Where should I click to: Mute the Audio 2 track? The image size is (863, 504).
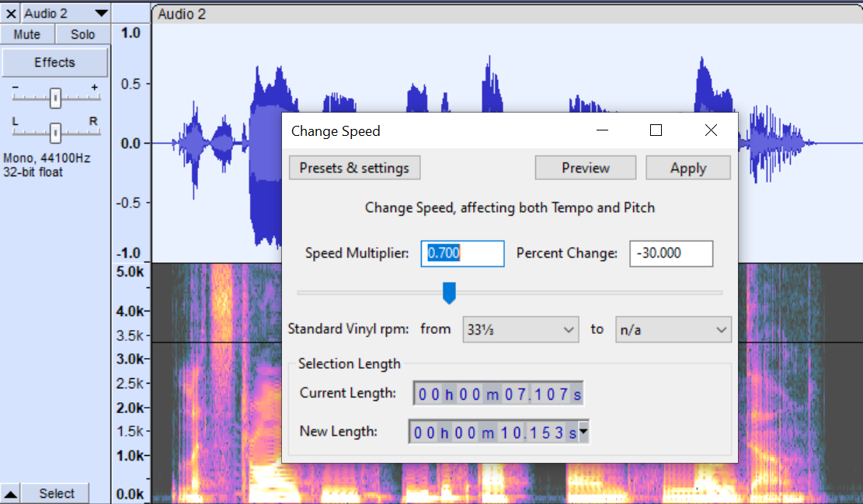[27, 33]
